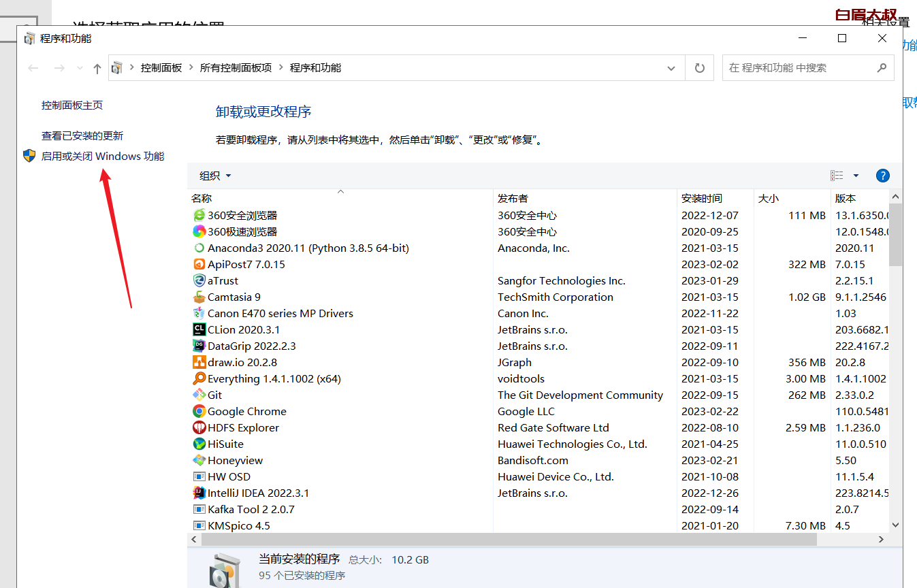Select publisher cell Sangfor Technologies Inc.

562,280
